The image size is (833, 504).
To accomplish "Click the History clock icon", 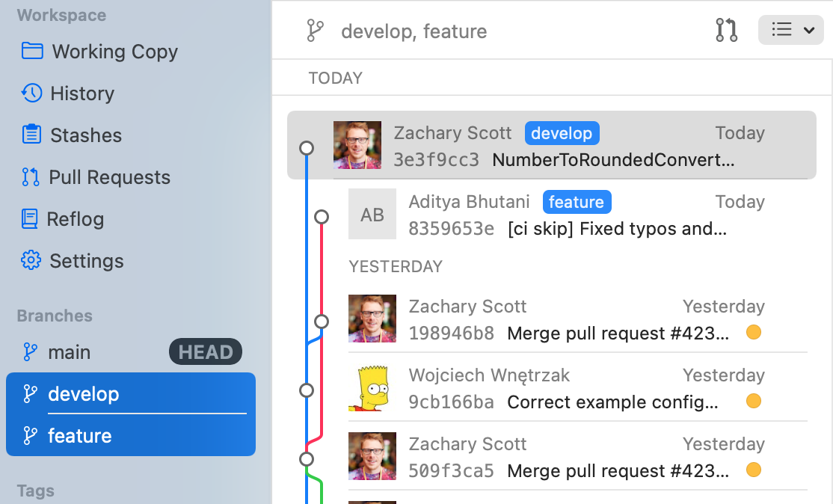I will 31,93.
